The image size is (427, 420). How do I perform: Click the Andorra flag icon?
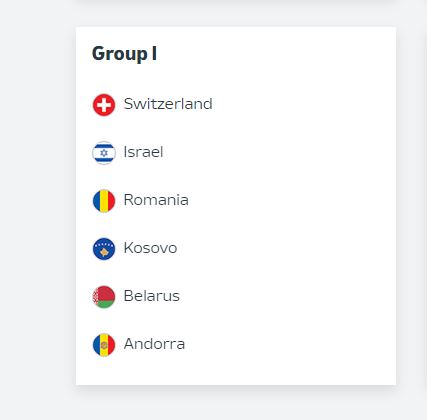[104, 345]
